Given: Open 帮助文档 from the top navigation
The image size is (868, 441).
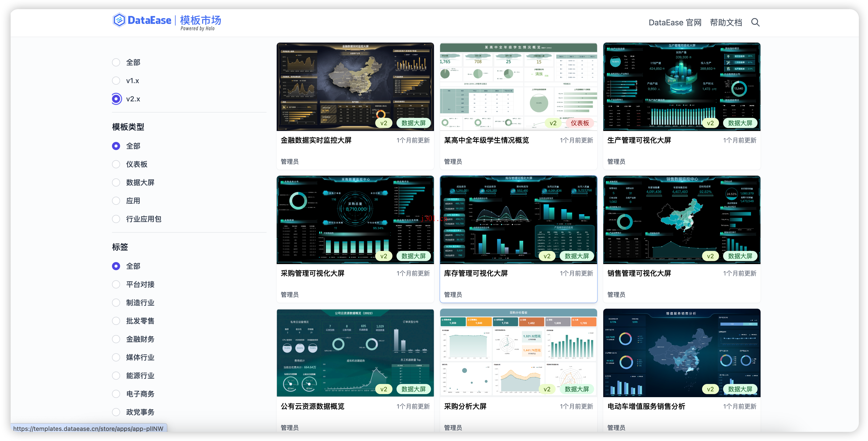Looking at the screenshot, I should 726,22.
